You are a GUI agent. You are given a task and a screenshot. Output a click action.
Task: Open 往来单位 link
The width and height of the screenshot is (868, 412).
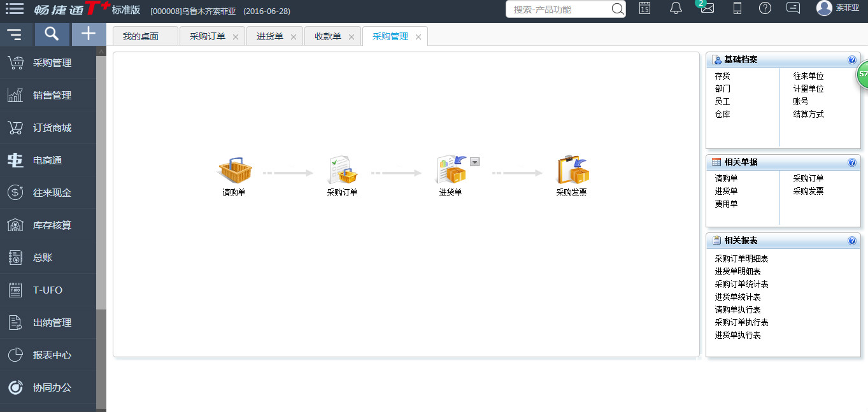pos(808,76)
